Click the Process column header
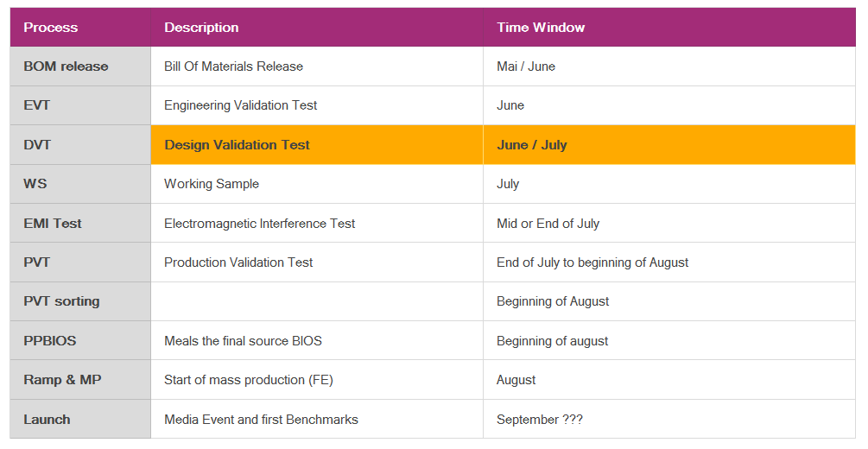Viewport: 868px width, 449px height. click(x=50, y=28)
